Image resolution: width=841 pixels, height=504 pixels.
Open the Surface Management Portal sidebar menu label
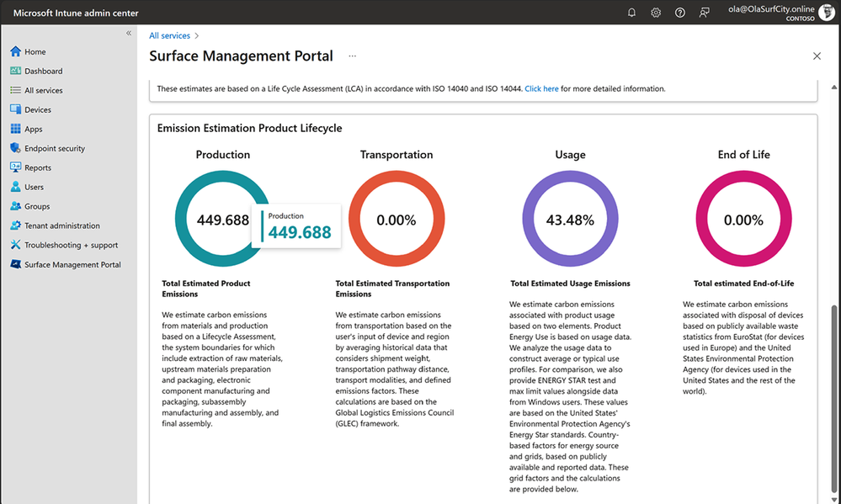(72, 265)
